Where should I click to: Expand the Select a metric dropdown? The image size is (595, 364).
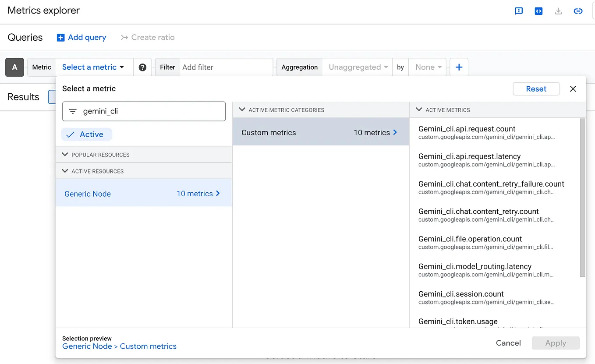pyautogui.click(x=92, y=67)
